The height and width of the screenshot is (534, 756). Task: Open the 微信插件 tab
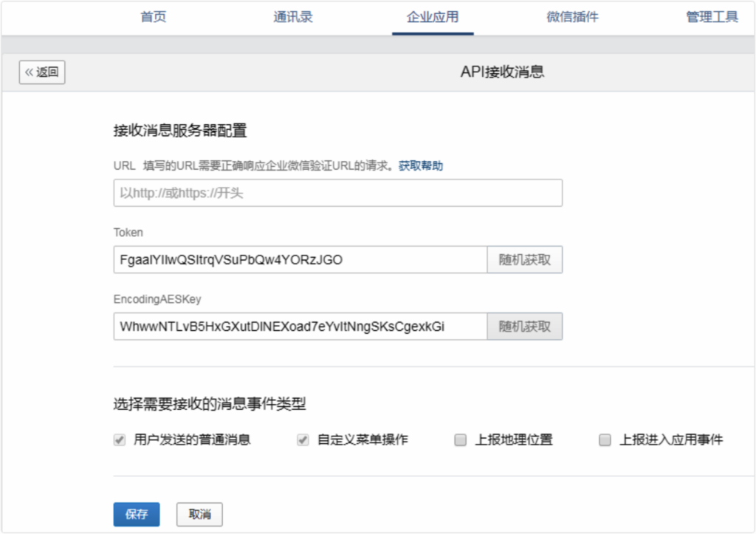click(572, 17)
